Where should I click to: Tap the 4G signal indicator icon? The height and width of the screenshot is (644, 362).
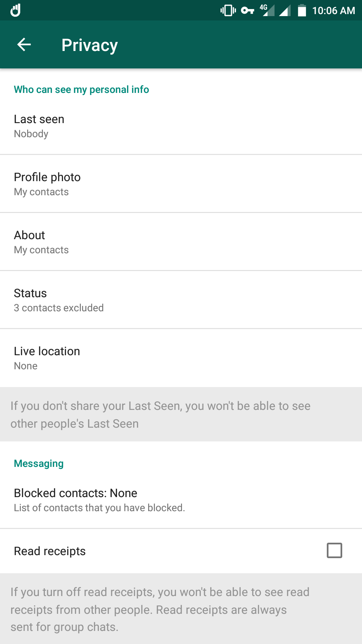click(x=267, y=10)
